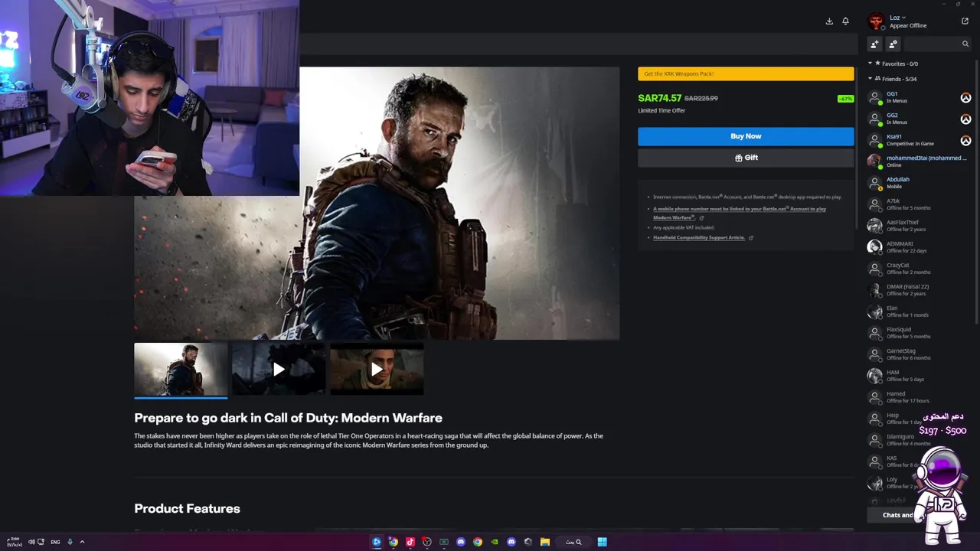Select friend A7bk
980x551 pixels.
click(x=919, y=204)
